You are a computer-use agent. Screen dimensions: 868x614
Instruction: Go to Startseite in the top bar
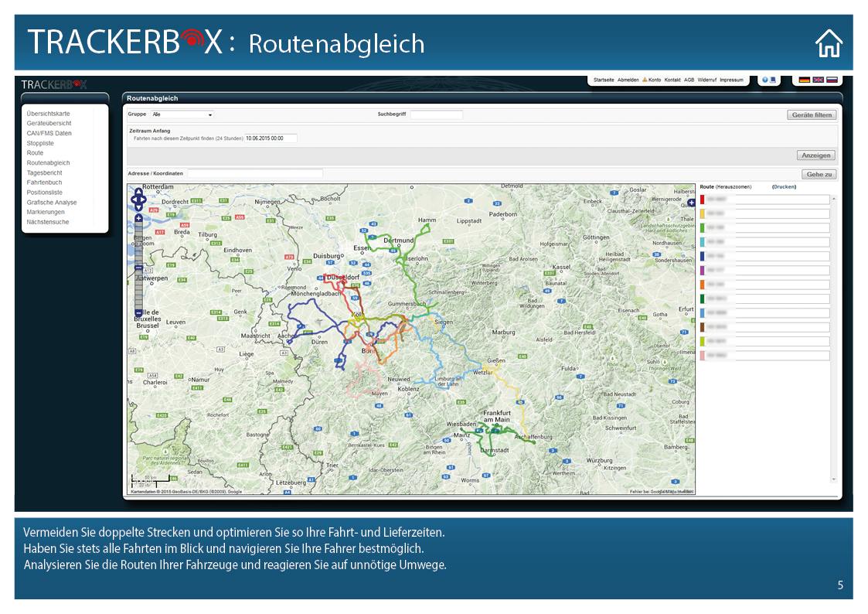point(604,80)
